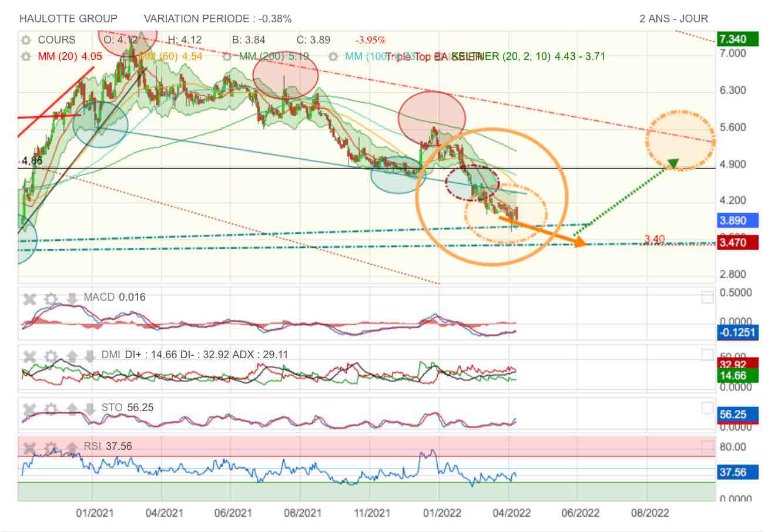Image resolution: width=778 pixels, height=532 pixels.
Task: Select the MM (20) 4.05 legend label
Action: coord(70,56)
